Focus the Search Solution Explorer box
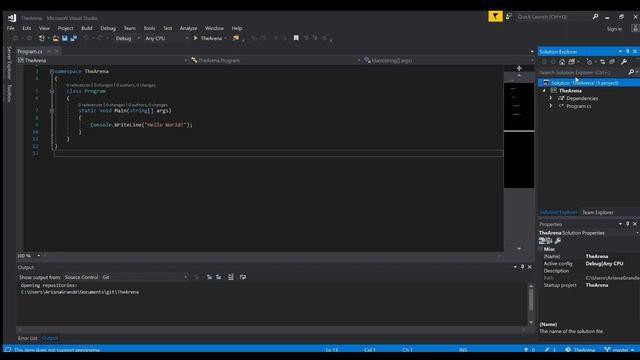640x360 pixels. click(584, 73)
